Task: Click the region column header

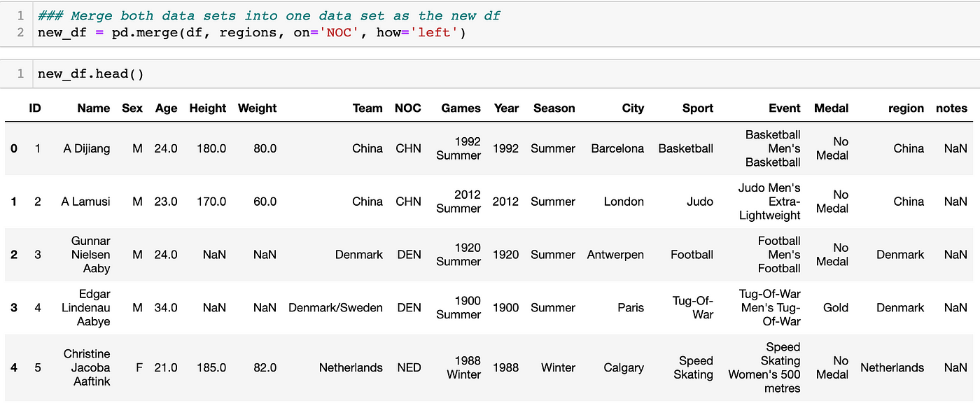Action: tap(906, 108)
